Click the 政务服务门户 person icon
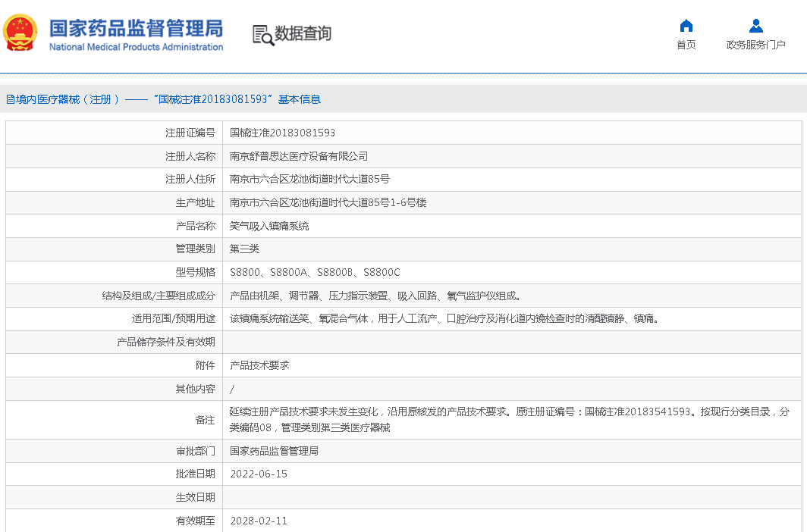Image resolution: width=807 pixels, height=532 pixels. pos(755,26)
